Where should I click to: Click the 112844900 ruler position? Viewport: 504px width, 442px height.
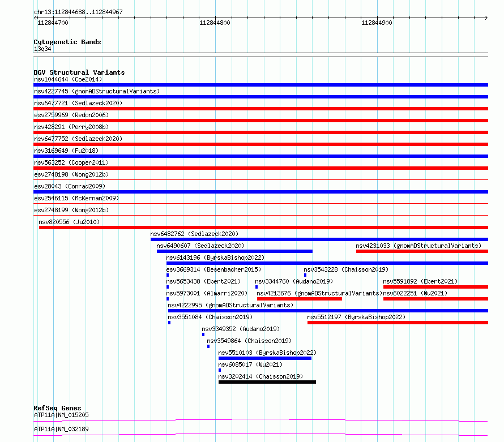[377, 23]
